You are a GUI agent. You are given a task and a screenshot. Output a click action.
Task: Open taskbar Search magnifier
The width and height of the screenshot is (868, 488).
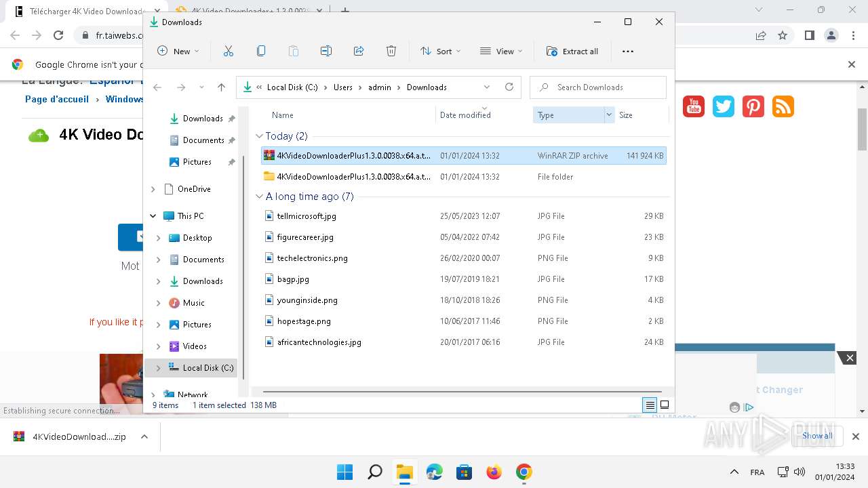click(374, 472)
